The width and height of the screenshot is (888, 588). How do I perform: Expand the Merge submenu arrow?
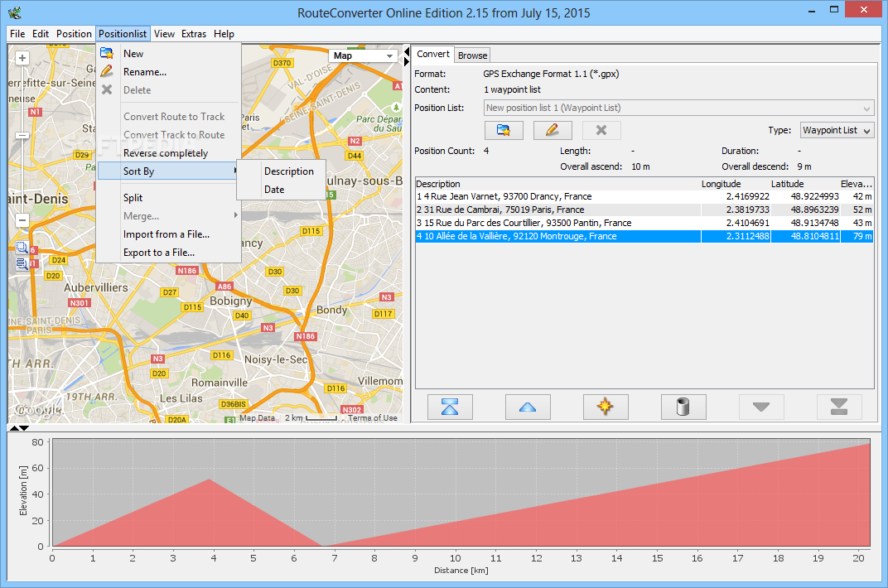pos(235,215)
